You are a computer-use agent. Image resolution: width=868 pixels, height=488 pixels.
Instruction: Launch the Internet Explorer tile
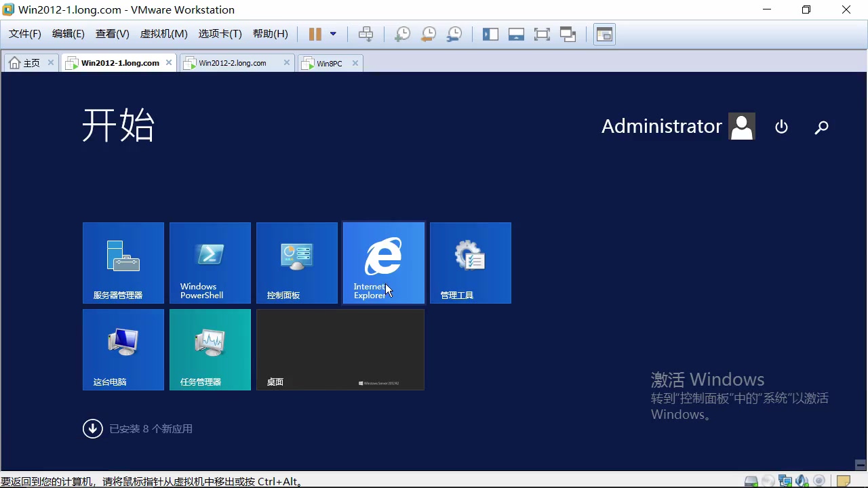[x=384, y=263]
